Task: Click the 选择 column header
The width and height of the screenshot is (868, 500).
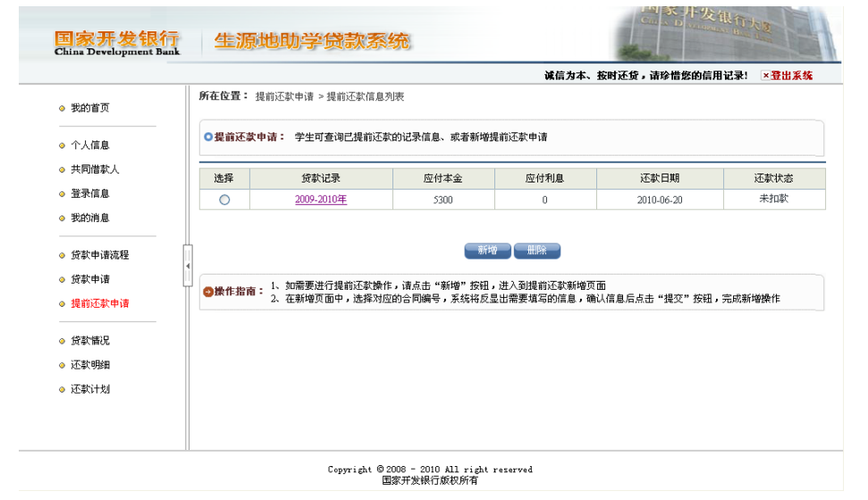Action: tap(224, 178)
